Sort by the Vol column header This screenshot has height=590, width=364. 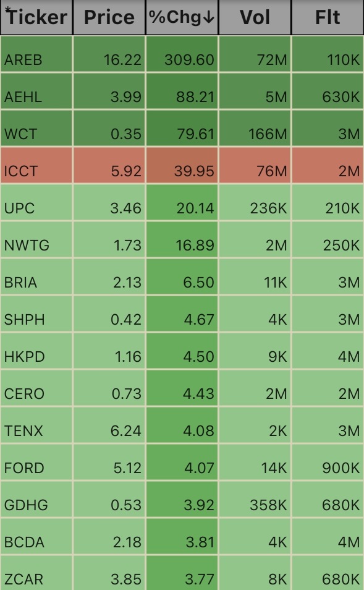[x=255, y=17]
